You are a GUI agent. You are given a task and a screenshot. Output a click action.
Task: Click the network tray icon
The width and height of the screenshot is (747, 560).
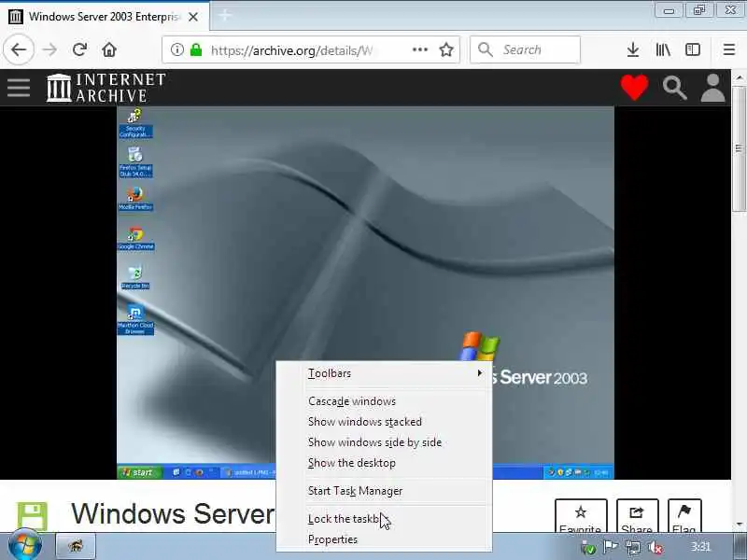pyautogui.click(x=633, y=548)
